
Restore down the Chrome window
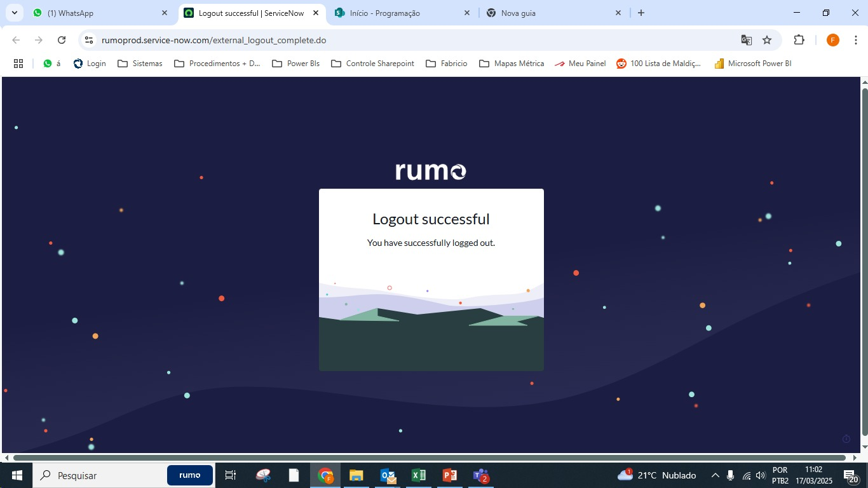point(826,13)
